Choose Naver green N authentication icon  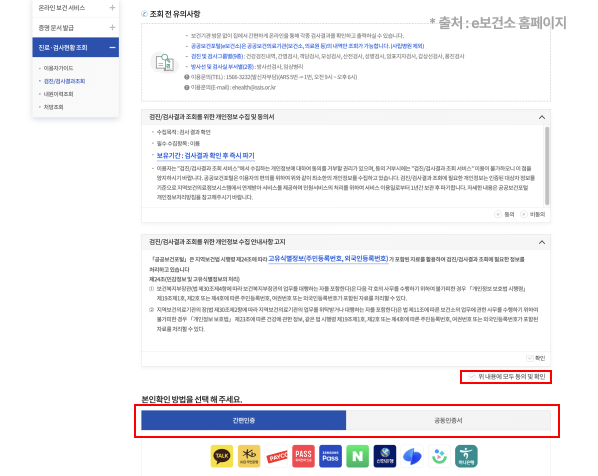pyautogui.click(x=357, y=456)
